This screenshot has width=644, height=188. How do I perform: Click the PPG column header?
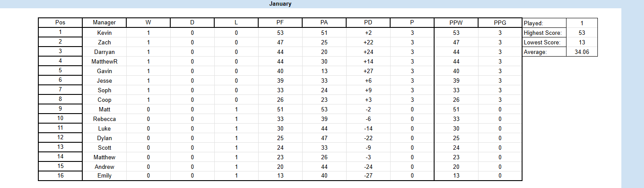(500, 23)
